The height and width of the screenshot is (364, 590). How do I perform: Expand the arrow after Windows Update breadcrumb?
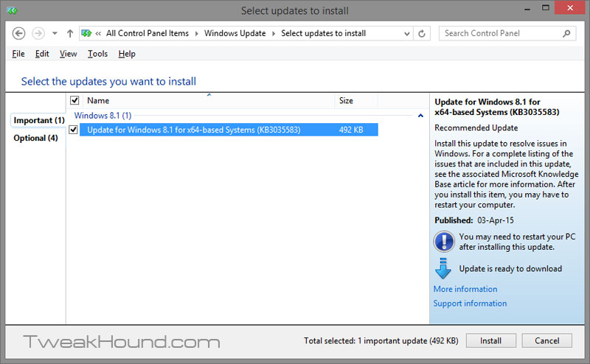coord(274,33)
